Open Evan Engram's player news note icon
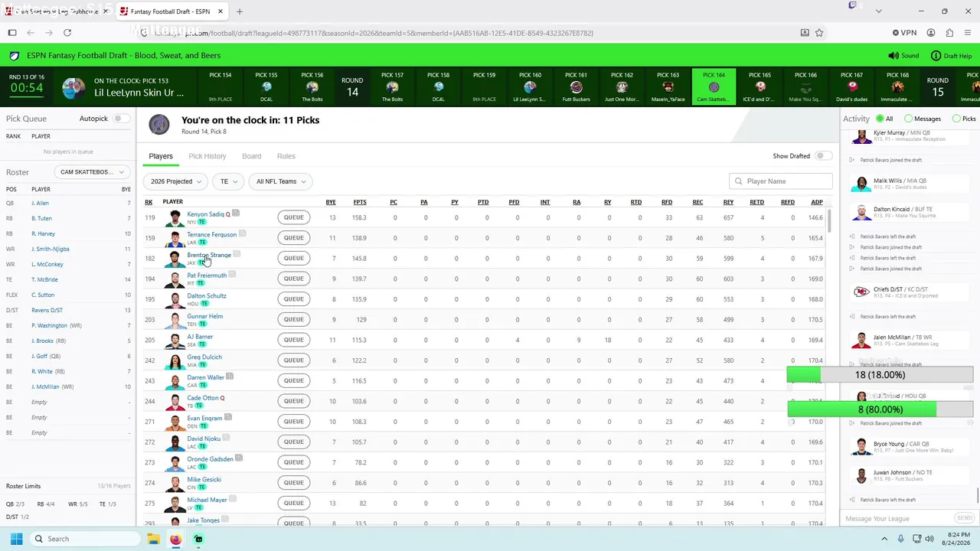The image size is (980, 551). click(227, 418)
